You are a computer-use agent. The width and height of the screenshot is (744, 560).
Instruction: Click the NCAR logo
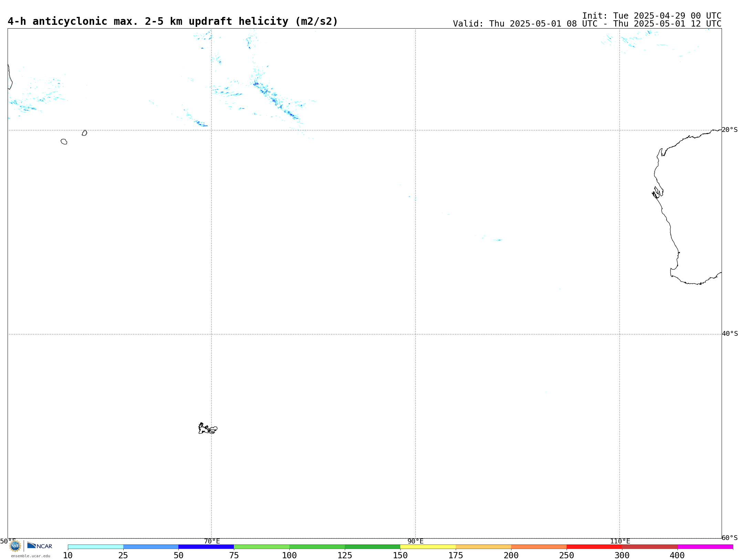(x=40, y=546)
